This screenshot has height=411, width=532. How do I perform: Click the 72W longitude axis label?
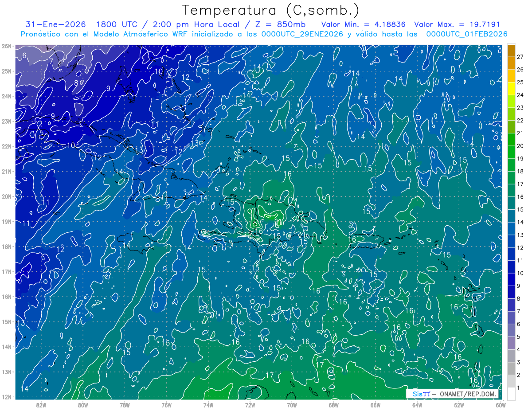250,405
